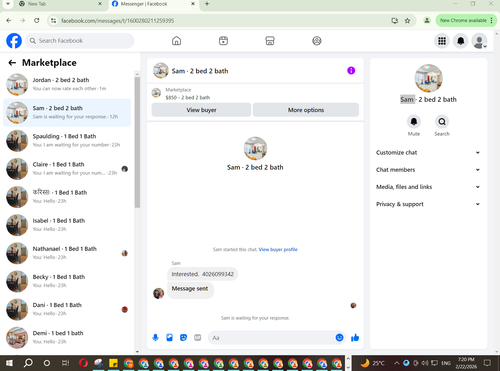The image size is (500, 371).
Task: Open the emoji picker in message box
Action: coord(339,338)
